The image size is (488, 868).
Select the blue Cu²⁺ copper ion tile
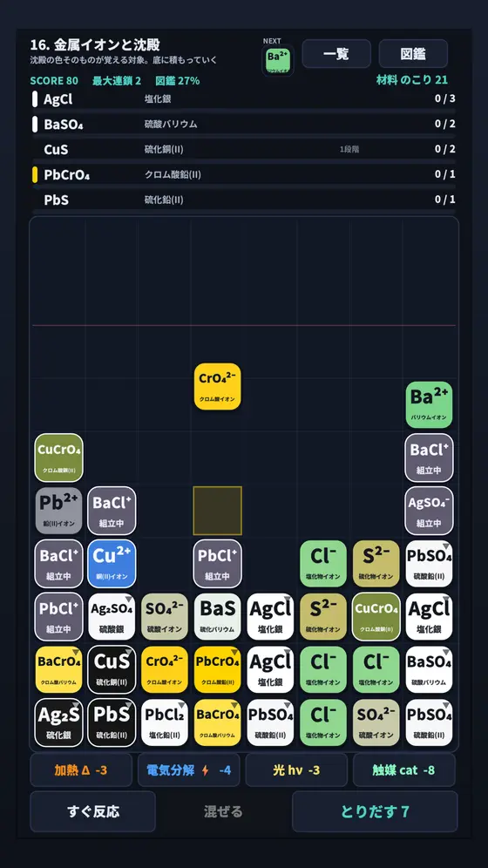click(112, 564)
